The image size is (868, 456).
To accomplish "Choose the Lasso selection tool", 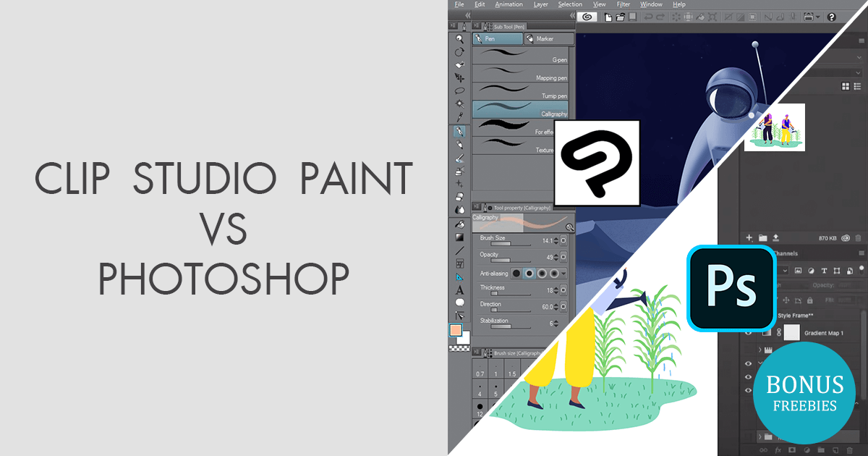I will (459, 90).
